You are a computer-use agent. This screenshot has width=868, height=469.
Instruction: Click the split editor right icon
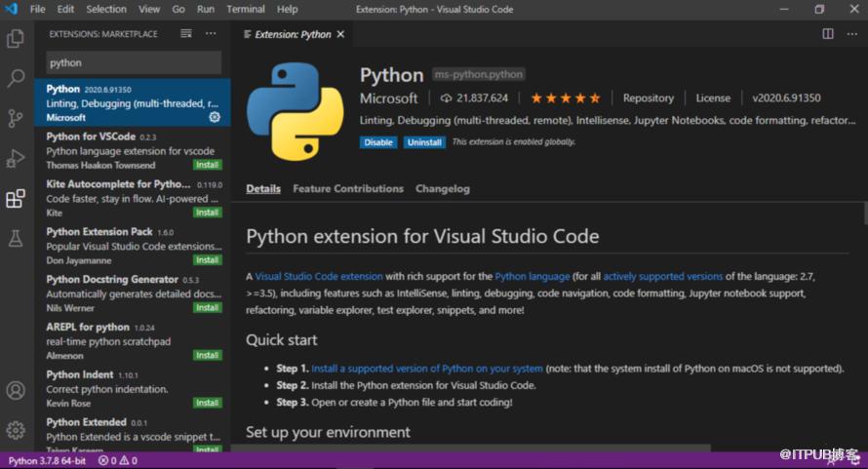pyautogui.click(x=828, y=34)
